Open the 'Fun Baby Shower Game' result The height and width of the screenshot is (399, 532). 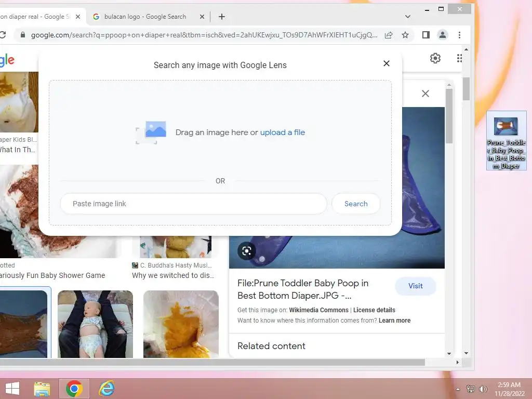(x=52, y=275)
